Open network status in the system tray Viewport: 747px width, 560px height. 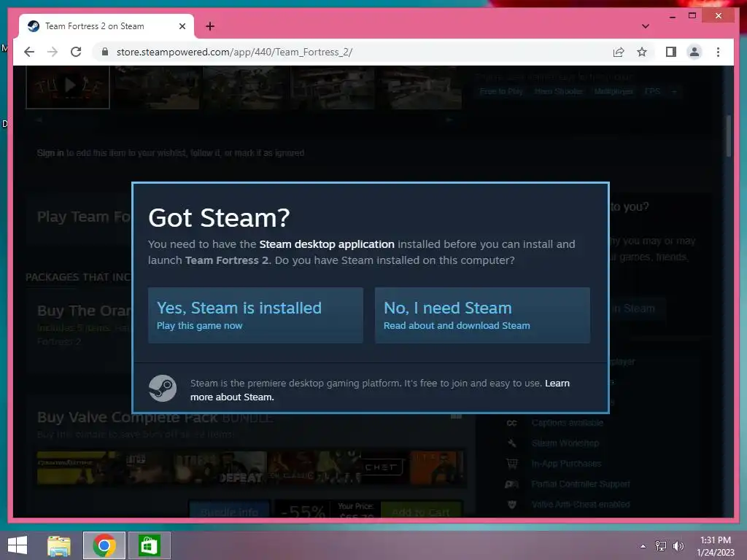660,546
